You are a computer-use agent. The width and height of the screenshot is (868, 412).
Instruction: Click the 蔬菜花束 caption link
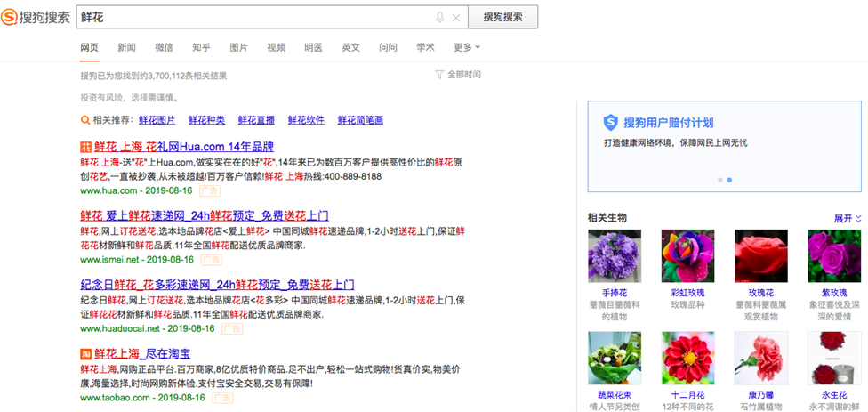coord(615,395)
